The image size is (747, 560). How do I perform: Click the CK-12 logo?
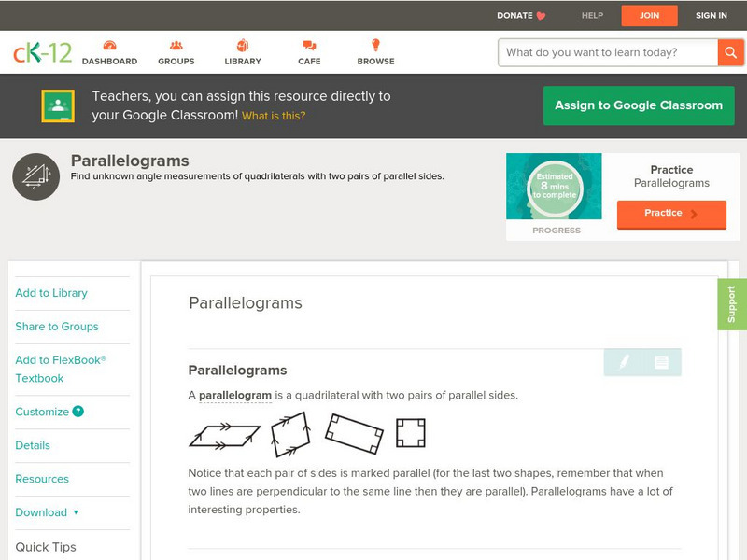(43, 52)
